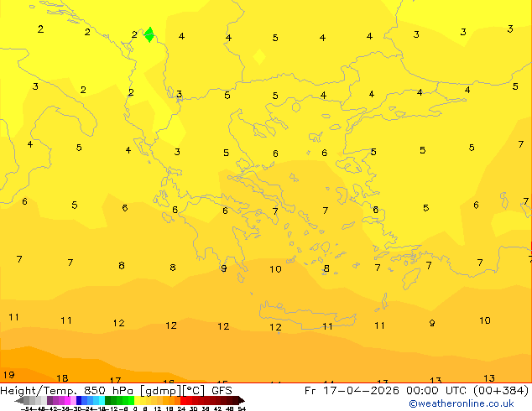This screenshot has width=532, height=411.
Task: Select the cyan legend color segment
Action: point(102,400)
